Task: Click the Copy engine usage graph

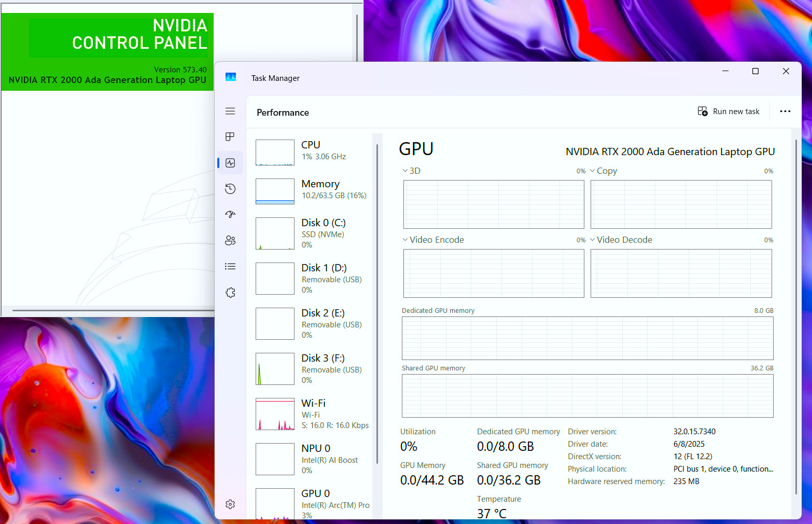Action: pyautogui.click(x=681, y=204)
